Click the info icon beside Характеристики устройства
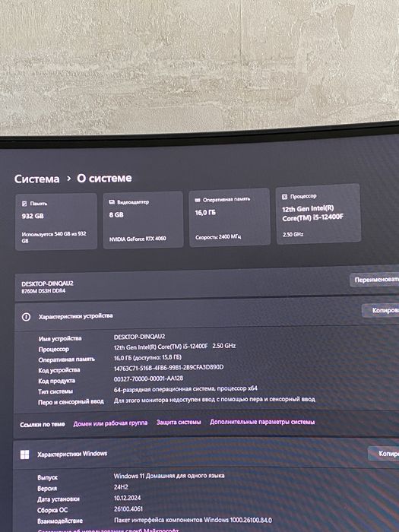 point(26,317)
